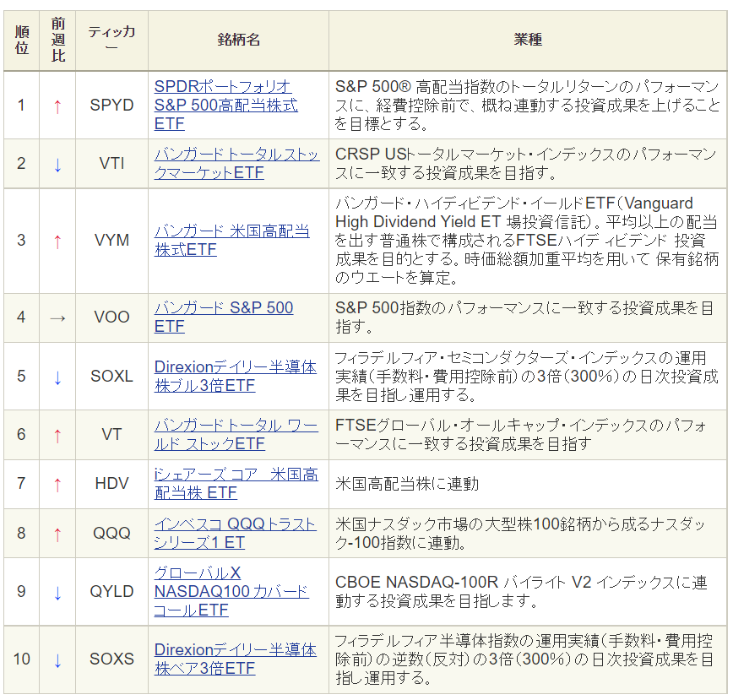Open the iシェアーズ コア 米国高配当株 ETF link
733x700 pixels.
236,483
